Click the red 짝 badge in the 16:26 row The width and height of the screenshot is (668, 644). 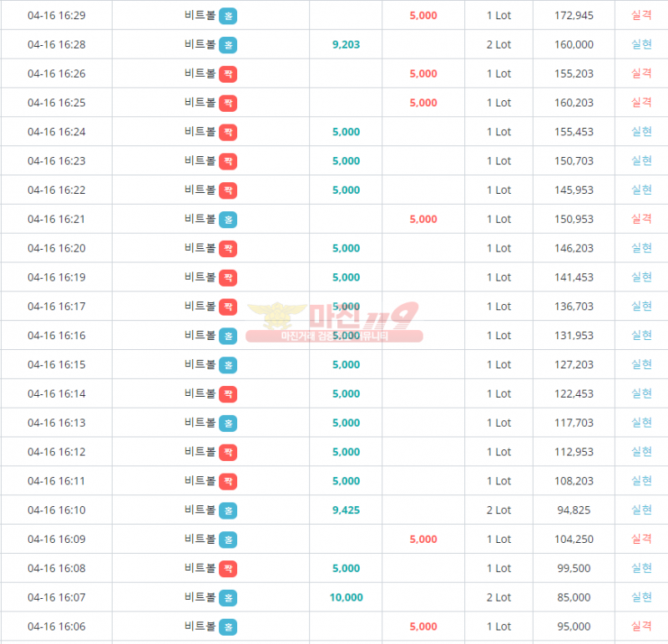(228, 74)
